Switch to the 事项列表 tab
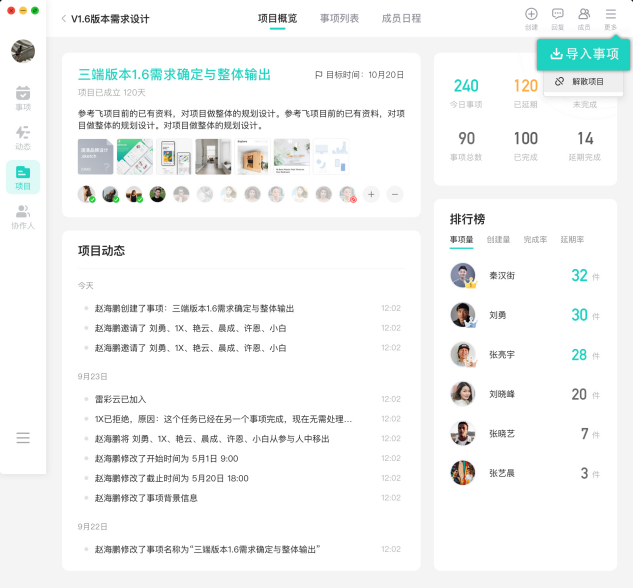Screen dimensions: 633x588 coord(340,19)
